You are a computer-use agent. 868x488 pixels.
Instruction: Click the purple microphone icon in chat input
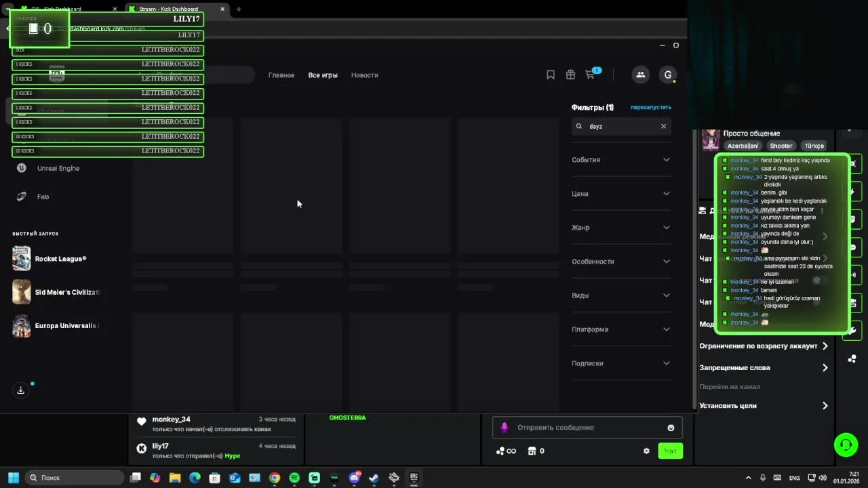pos(504,428)
